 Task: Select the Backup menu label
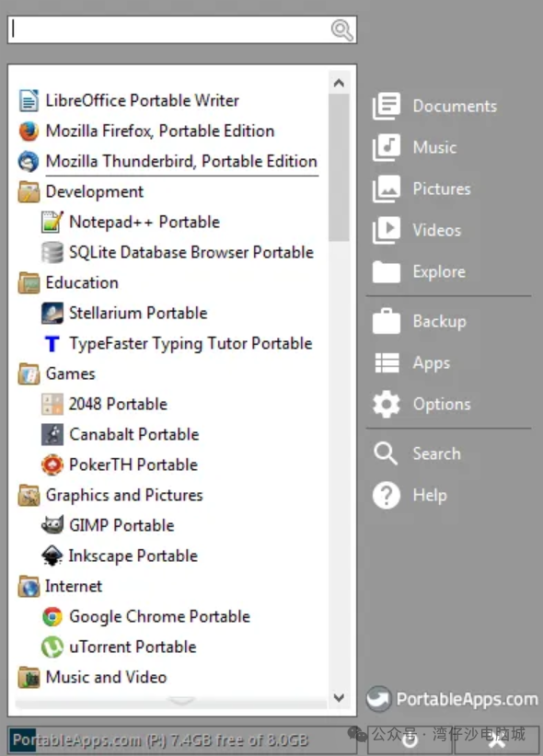[440, 322]
